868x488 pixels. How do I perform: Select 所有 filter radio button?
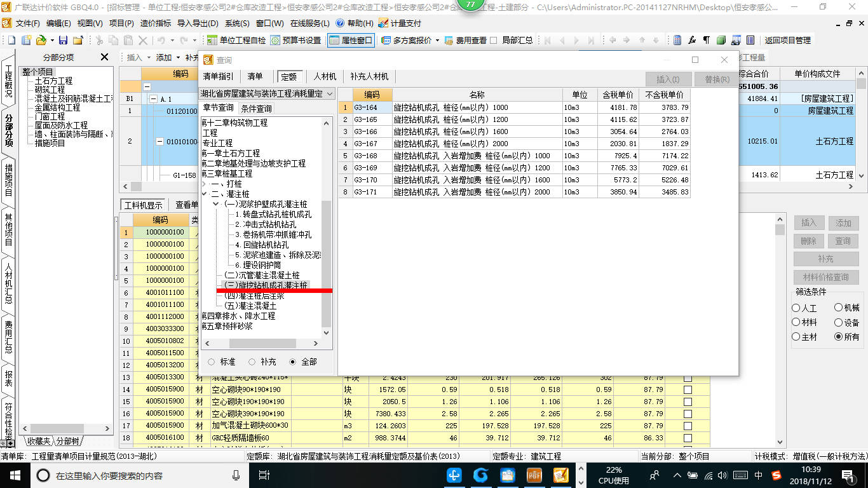pyautogui.click(x=838, y=337)
